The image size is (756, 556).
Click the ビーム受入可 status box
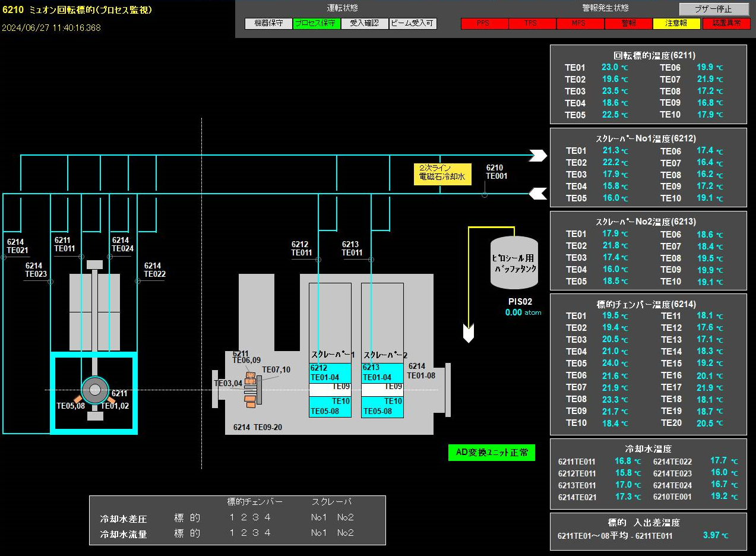(x=413, y=24)
